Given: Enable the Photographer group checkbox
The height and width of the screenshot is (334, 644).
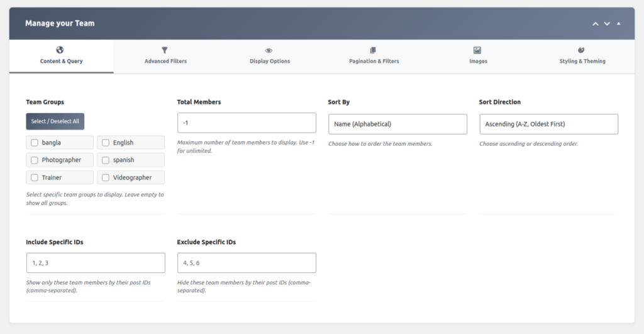Looking at the screenshot, I should pos(35,160).
